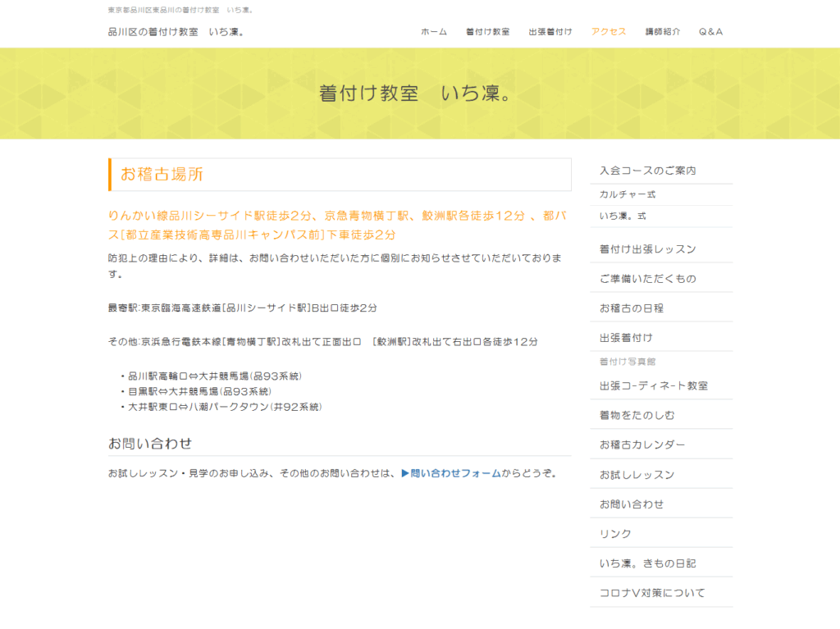Click the orange text りんかい線品川シーサイド駅徒歩2分
The image size is (840, 629).
(x=209, y=216)
